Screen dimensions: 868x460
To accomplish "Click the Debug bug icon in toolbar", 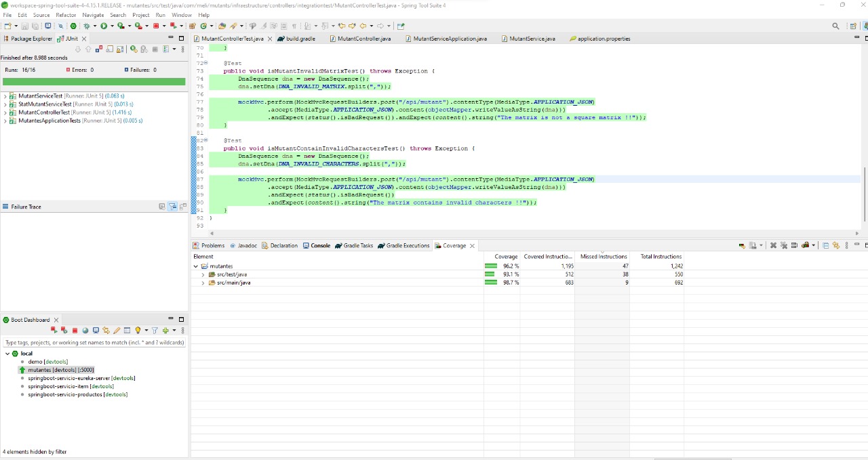I will coord(86,26).
